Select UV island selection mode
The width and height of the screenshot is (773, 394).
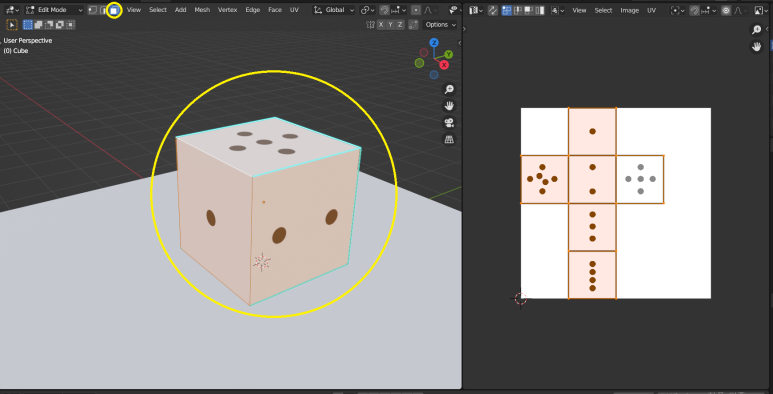coord(539,10)
